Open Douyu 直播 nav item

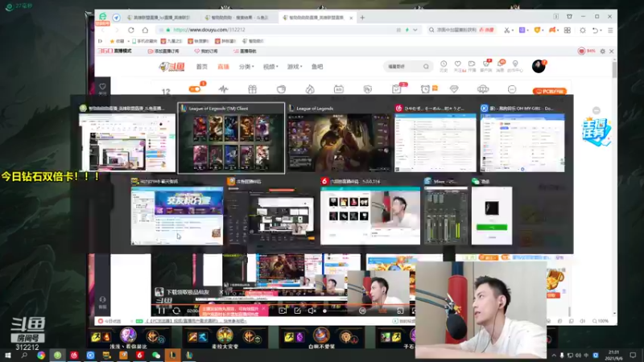223,67
